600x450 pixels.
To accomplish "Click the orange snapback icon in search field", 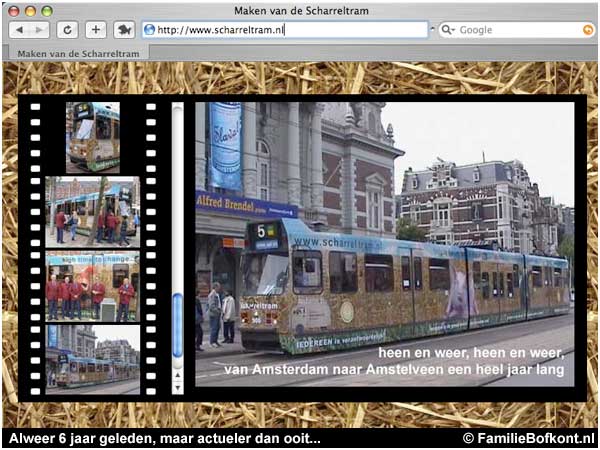I will (x=588, y=29).
